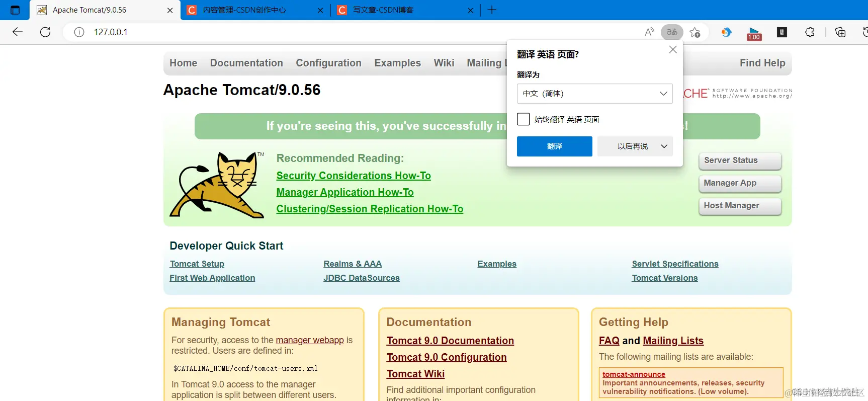Open the blue bird extension icon
The image size is (868, 401).
[x=726, y=32]
